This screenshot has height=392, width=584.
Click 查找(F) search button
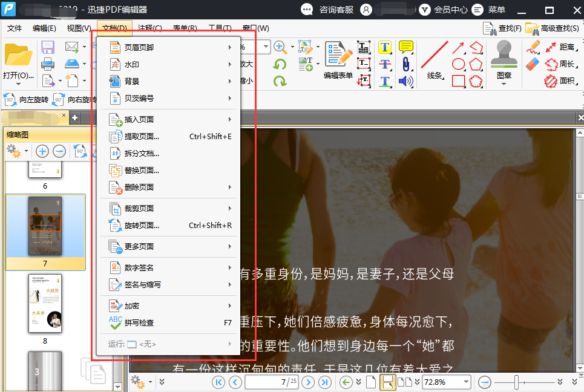pyautogui.click(x=502, y=28)
